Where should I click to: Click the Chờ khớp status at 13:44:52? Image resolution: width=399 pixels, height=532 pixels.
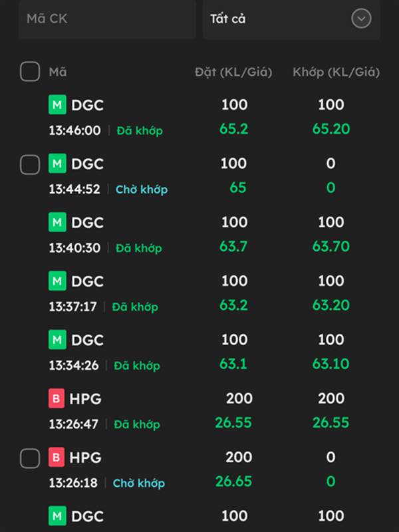[142, 190]
